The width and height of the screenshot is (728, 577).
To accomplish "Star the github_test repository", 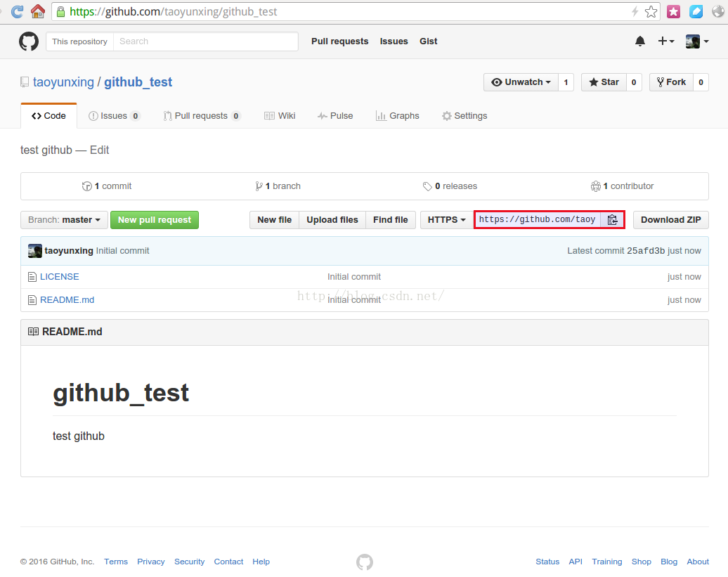I will coord(604,82).
